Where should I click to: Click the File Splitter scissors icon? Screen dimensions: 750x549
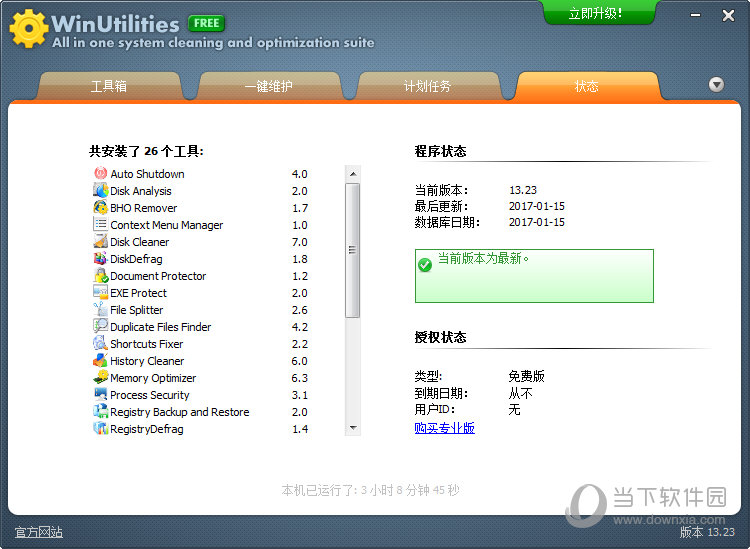(x=100, y=309)
